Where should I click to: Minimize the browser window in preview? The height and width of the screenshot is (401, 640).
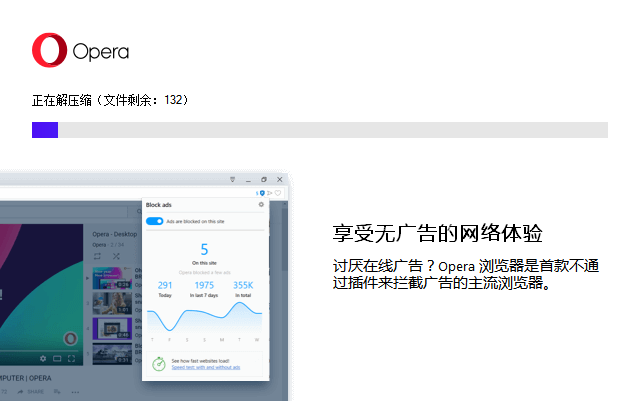pyautogui.click(x=248, y=180)
